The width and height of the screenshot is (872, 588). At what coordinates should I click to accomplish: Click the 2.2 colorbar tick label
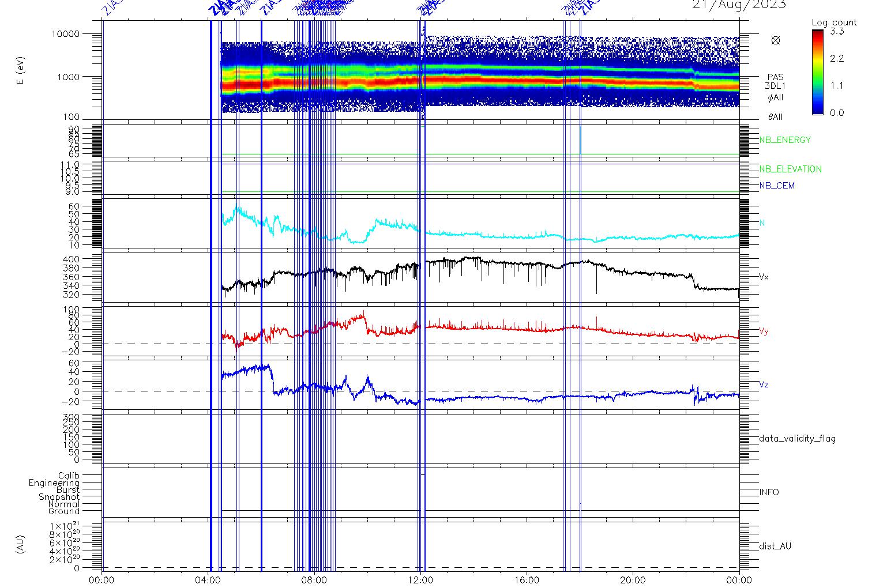837,58
